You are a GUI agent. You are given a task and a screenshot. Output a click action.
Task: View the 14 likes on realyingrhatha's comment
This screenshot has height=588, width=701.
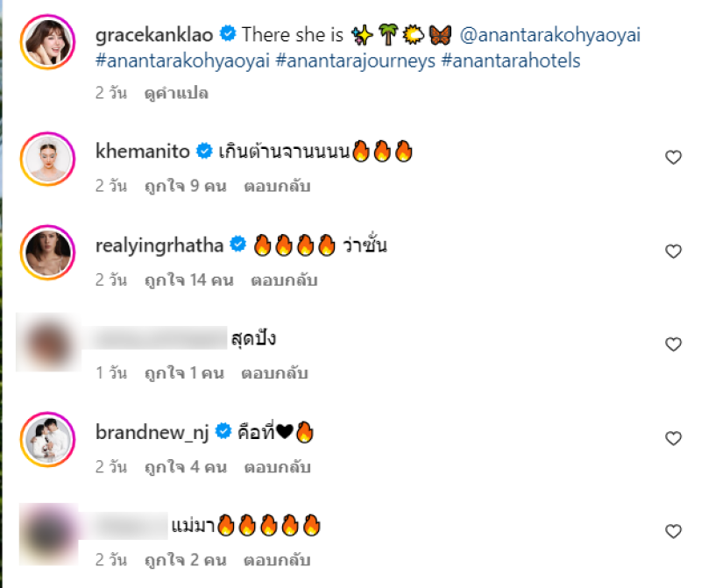(189, 280)
